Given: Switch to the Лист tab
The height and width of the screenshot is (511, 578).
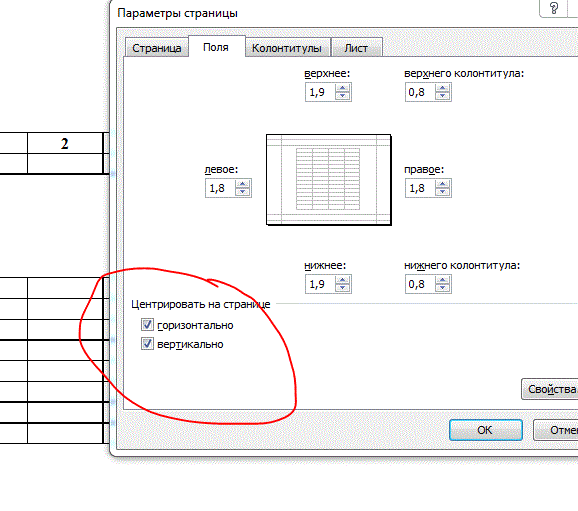Looking at the screenshot, I should coord(356,48).
